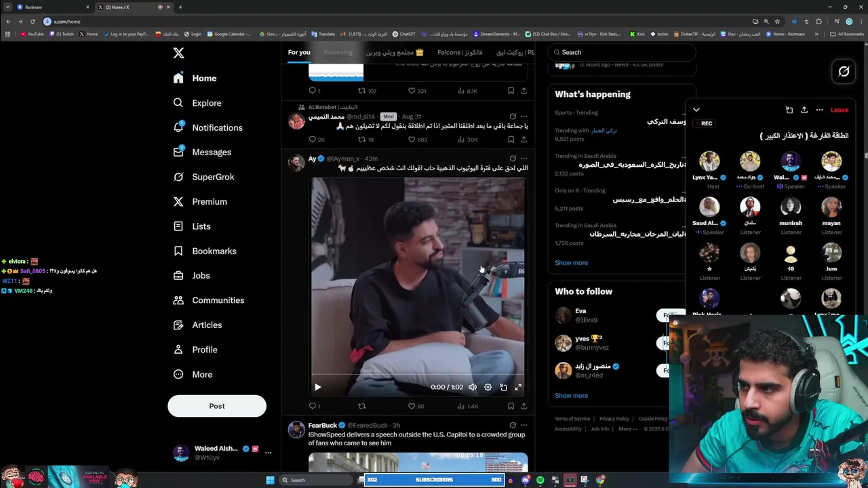Leave the Space
Viewport: 868px width, 488px height.
click(x=839, y=110)
